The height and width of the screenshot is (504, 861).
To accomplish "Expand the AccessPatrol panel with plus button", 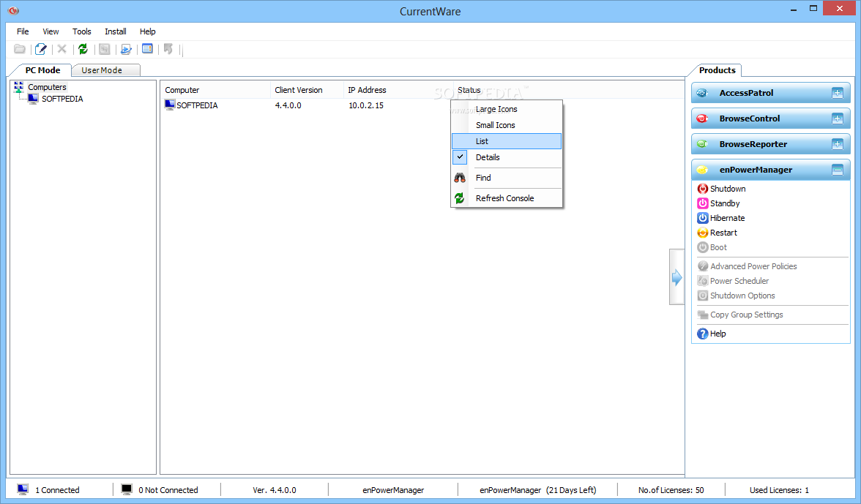I will pos(838,93).
